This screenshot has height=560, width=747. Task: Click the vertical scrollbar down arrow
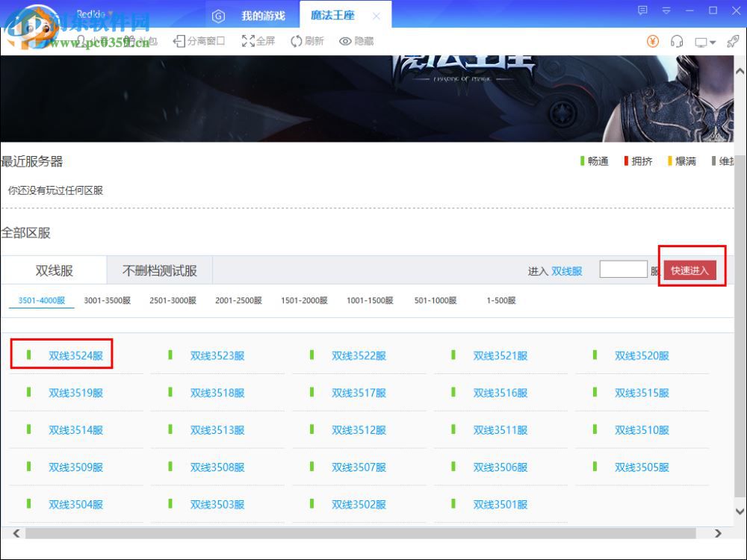click(x=740, y=511)
